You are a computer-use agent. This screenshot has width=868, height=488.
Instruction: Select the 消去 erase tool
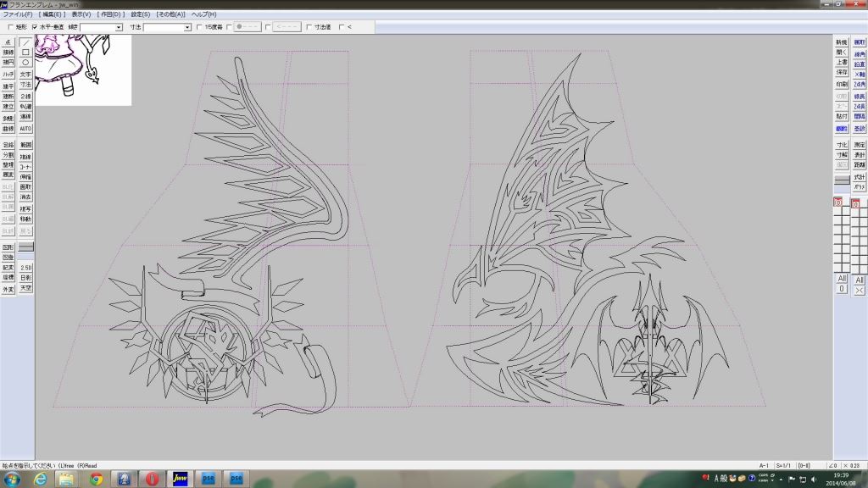[x=25, y=197]
